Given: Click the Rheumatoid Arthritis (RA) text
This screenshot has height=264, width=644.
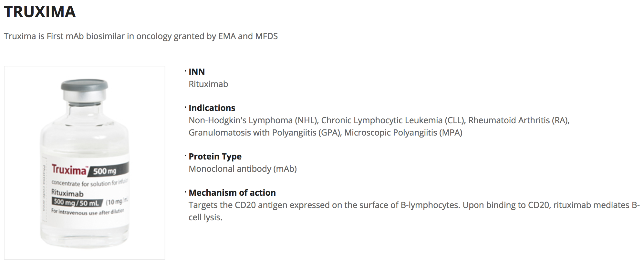Looking at the screenshot, I should coord(518,120).
